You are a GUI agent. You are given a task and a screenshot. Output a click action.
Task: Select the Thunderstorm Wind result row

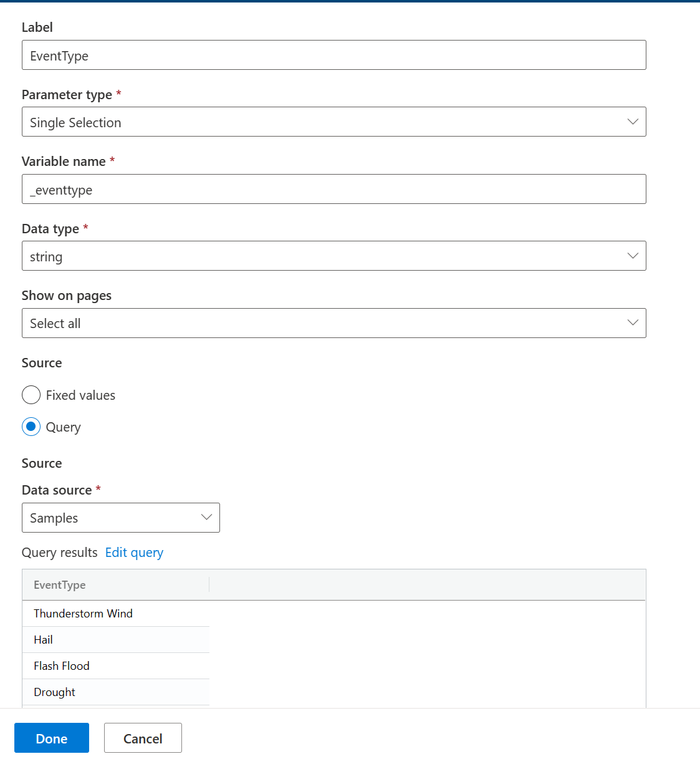pos(115,614)
